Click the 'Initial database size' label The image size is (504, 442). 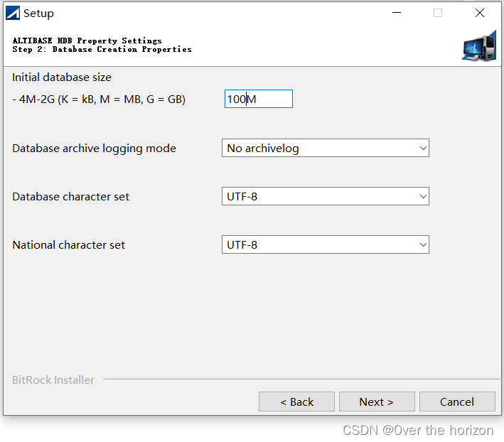62,77
